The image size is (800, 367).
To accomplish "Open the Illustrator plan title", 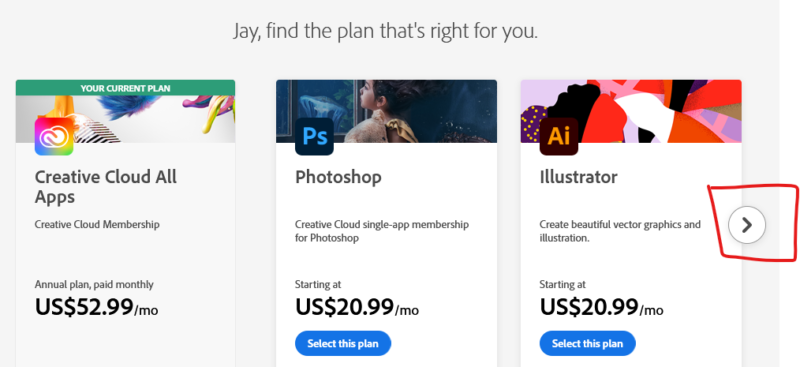I will 579,177.
